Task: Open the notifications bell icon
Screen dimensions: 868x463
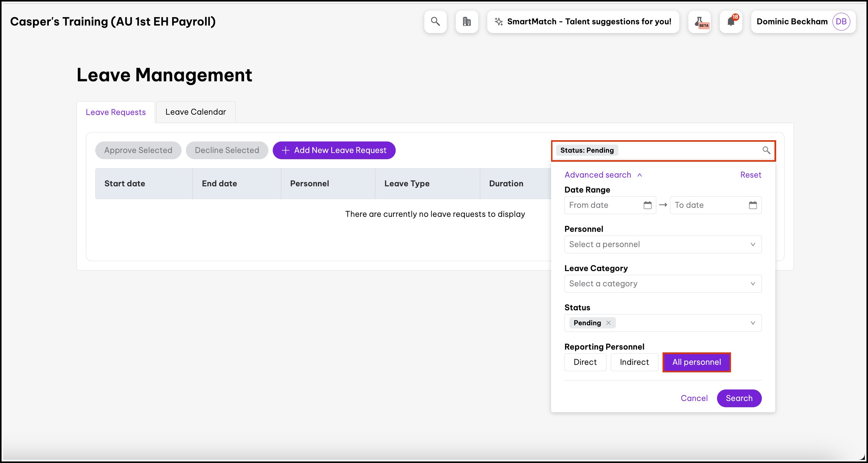Action: [x=731, y=21]
